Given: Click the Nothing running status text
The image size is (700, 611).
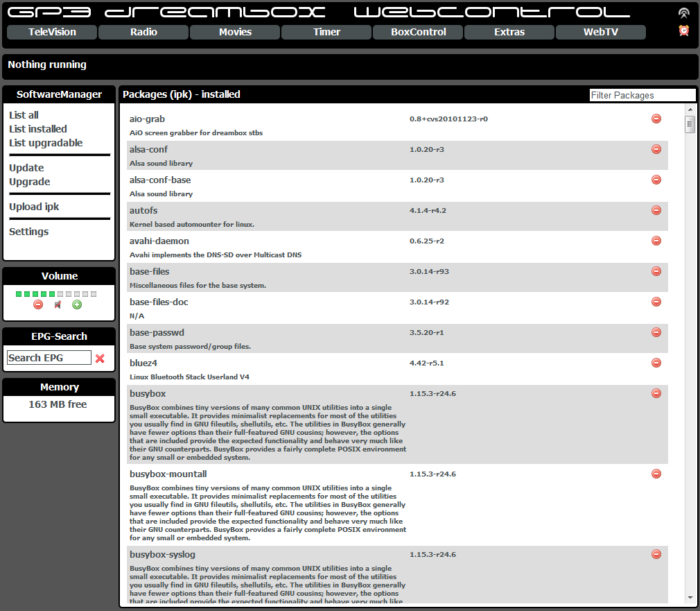Looking at the screenshot, I should (x=47, y=64).
